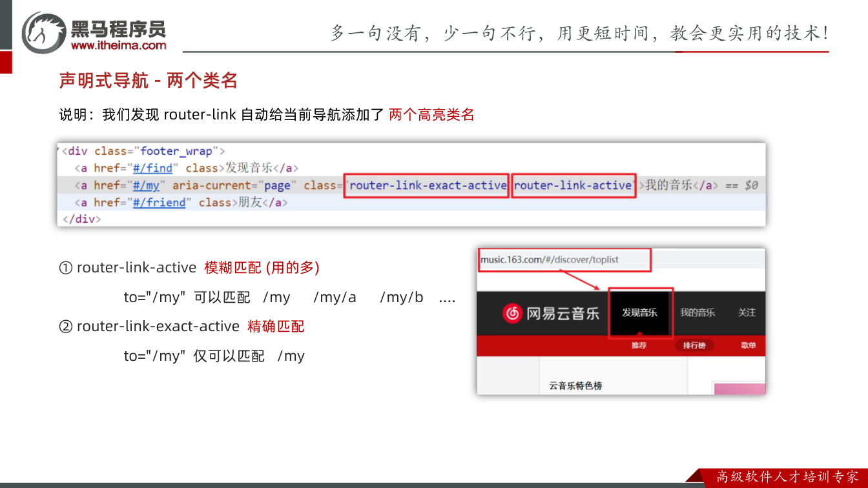Screen dimensions: 868x488
Task: Open the 发现音乐 navigation tab
Action: point(639,312)
